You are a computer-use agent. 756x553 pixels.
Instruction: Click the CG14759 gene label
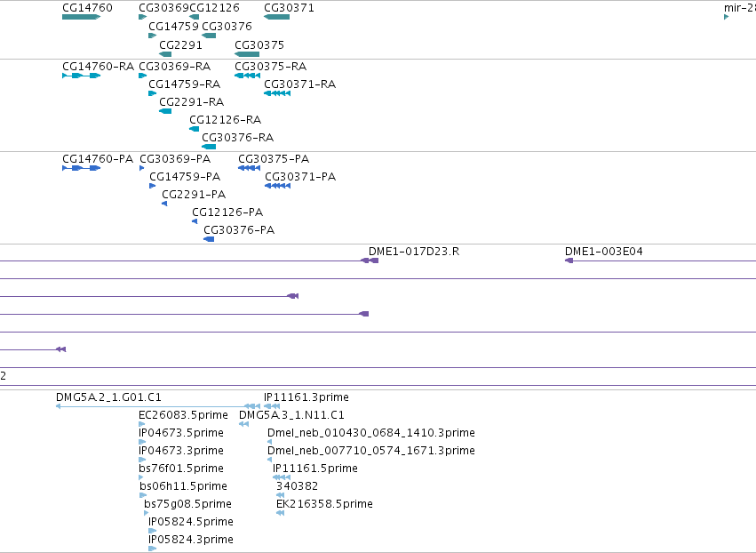point(173,27)
